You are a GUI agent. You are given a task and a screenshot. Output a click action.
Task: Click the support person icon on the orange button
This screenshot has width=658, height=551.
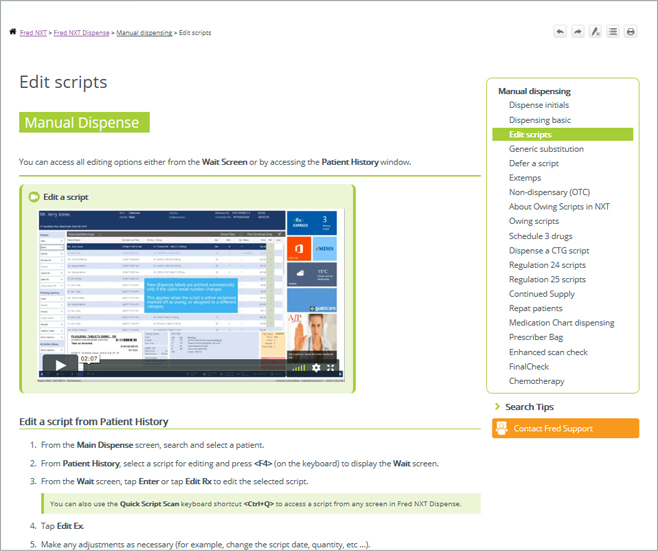(501, 428)
